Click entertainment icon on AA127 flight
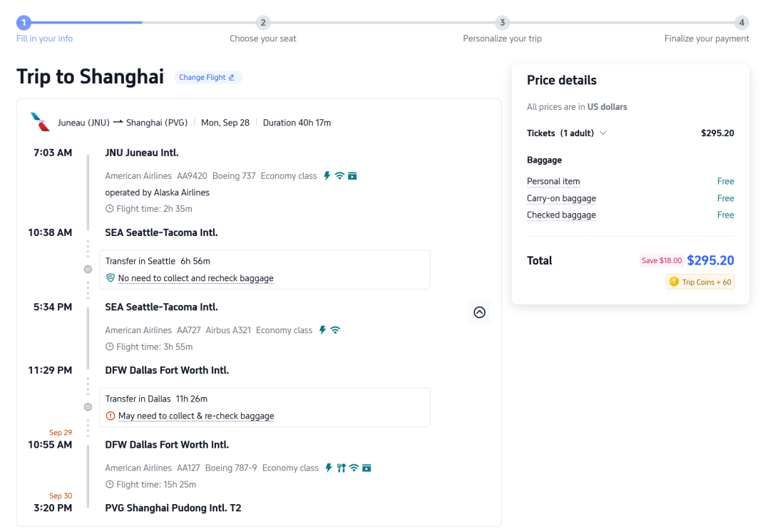 click(367, 468)
